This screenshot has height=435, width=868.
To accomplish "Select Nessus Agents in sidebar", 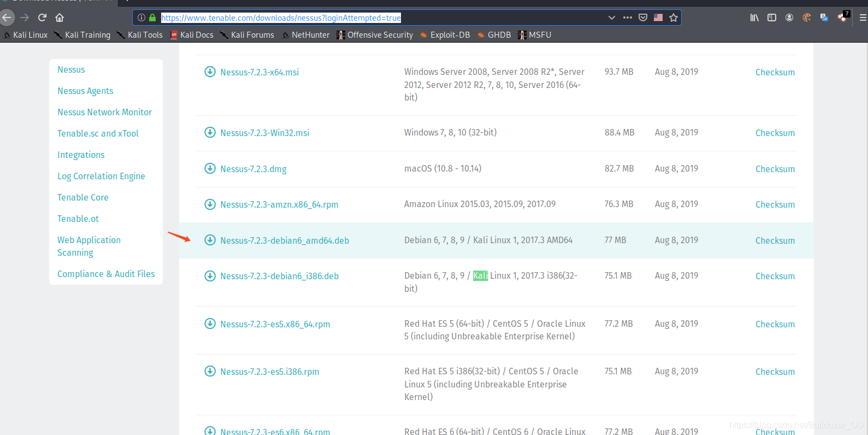I will 85,91.
